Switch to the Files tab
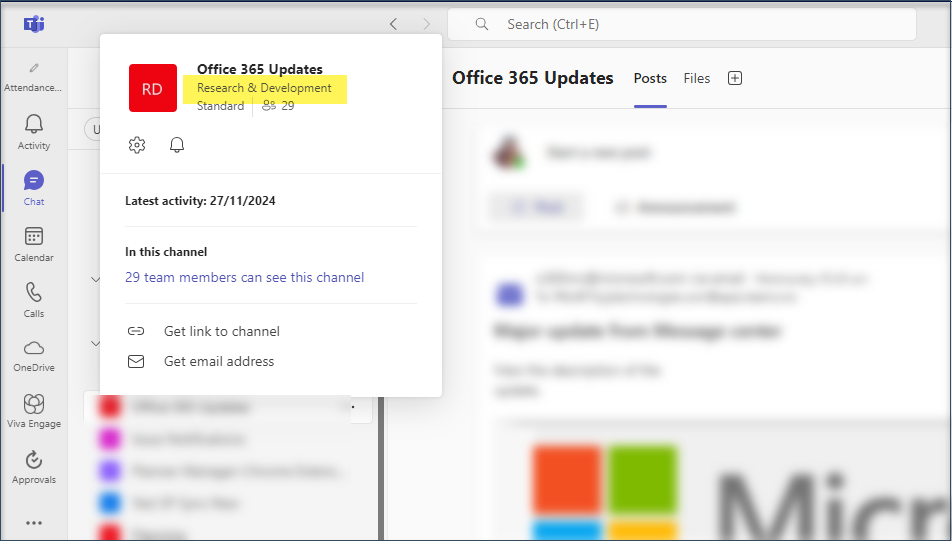This screenshot has width=952, height=541. pos(697,78)
